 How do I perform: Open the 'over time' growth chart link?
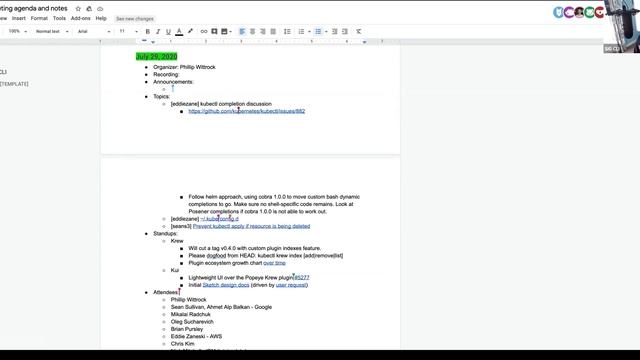[274, 263]
